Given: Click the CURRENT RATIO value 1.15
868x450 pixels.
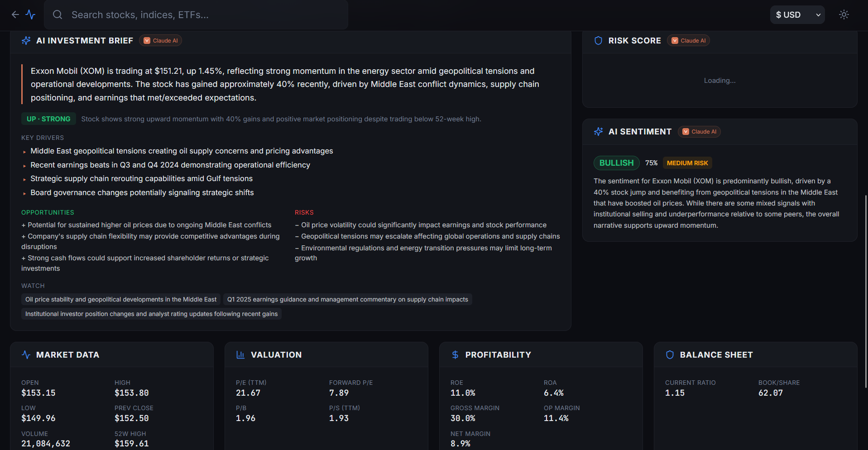Looking at the screenshot, I should tap(675, 393).
